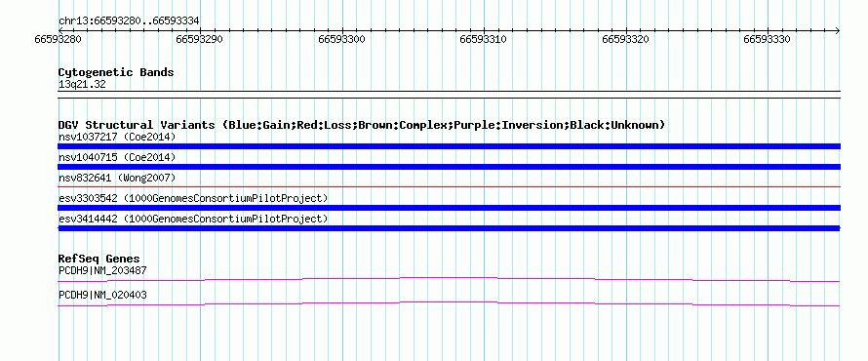Click the DGV Structural Variants track title
This screenshot has width=868, height=361.
pos(362,125)
